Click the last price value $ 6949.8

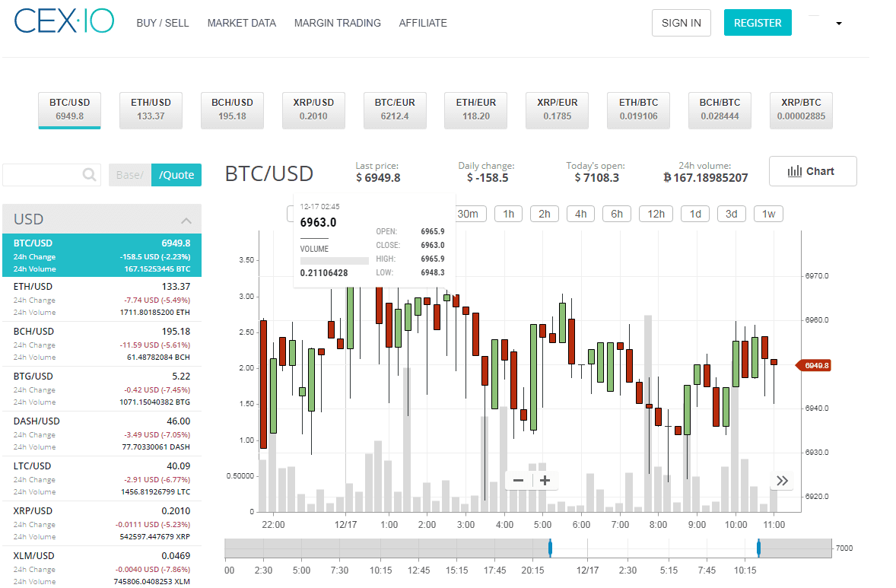click(378, 178)
